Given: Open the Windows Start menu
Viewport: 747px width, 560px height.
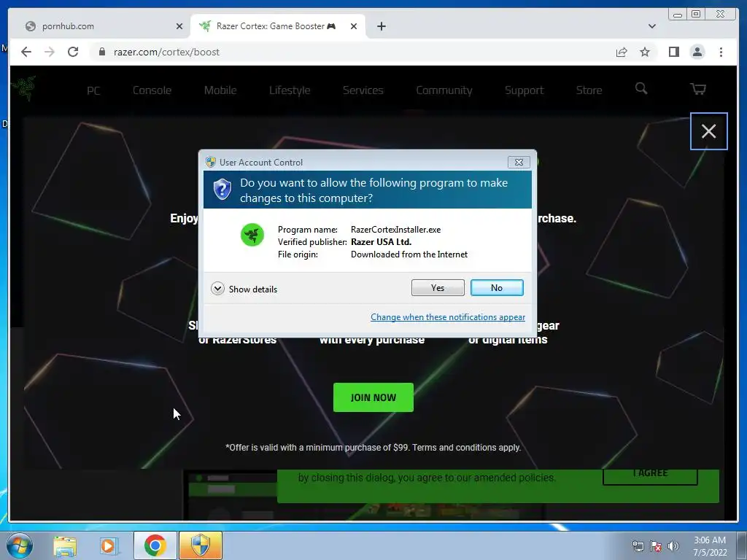Looking at the screenshot, I should (20, 545).
